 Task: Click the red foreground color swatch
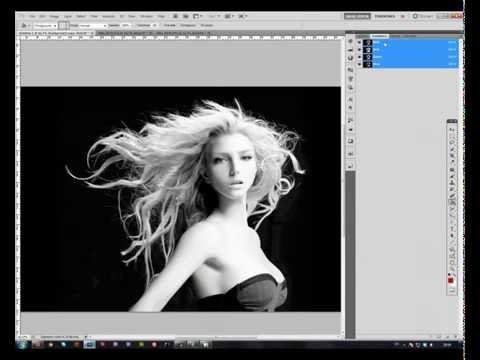coord(451,280)
